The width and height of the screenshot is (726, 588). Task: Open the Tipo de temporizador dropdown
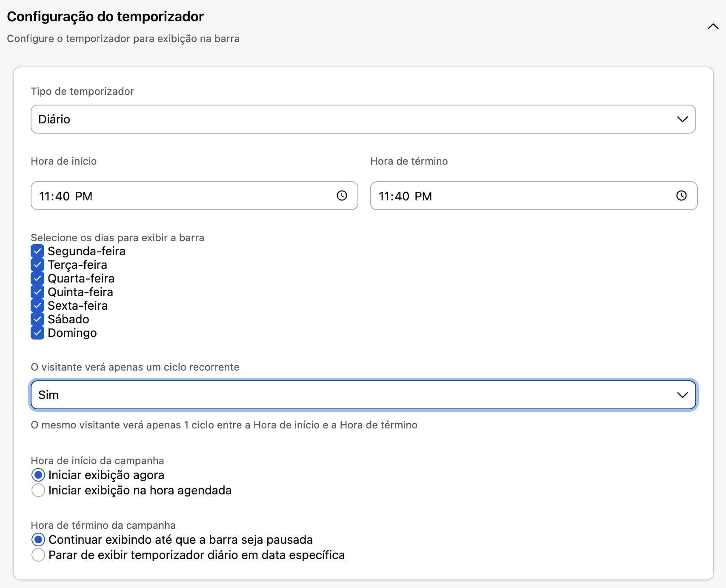pyautogui.click(x=363, y=119)
